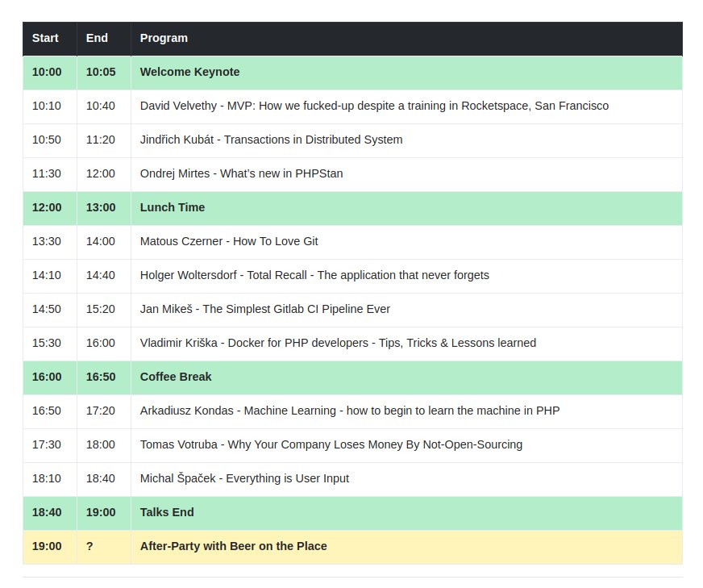
Task: Select the After-Party with Beer row
Action: [x=234, y=546]
